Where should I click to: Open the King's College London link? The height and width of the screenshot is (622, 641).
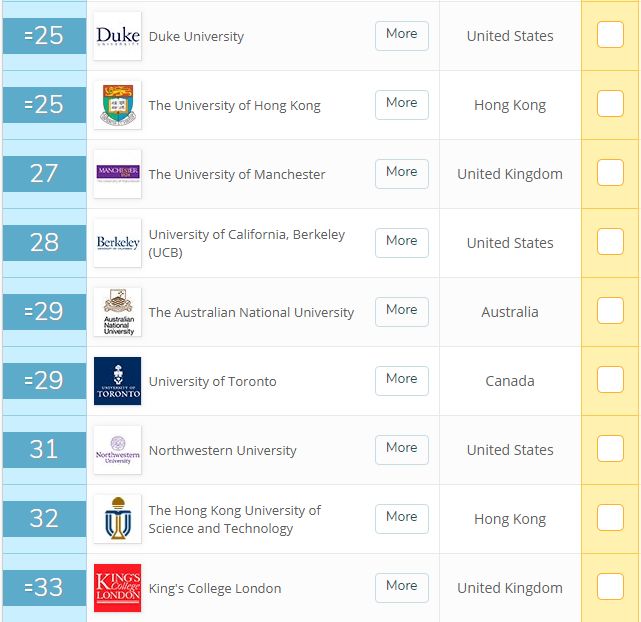[x=215, y=588]
